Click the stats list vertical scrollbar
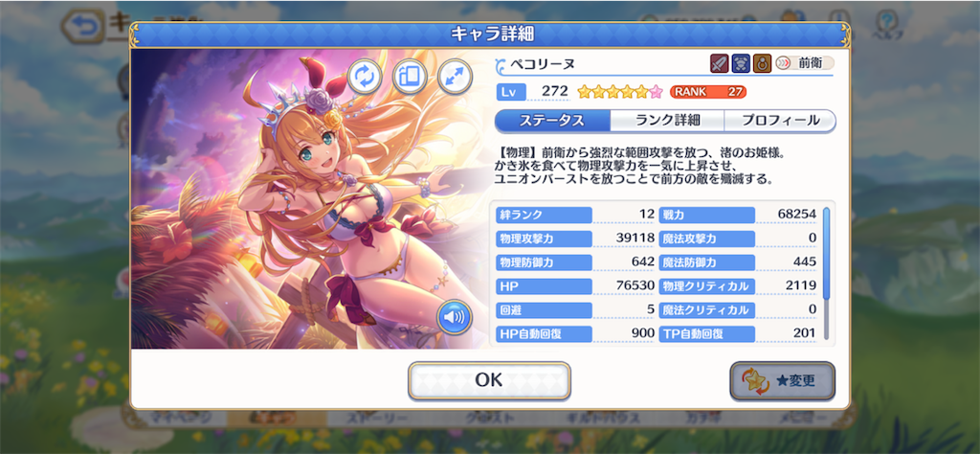 pos(826,273)
